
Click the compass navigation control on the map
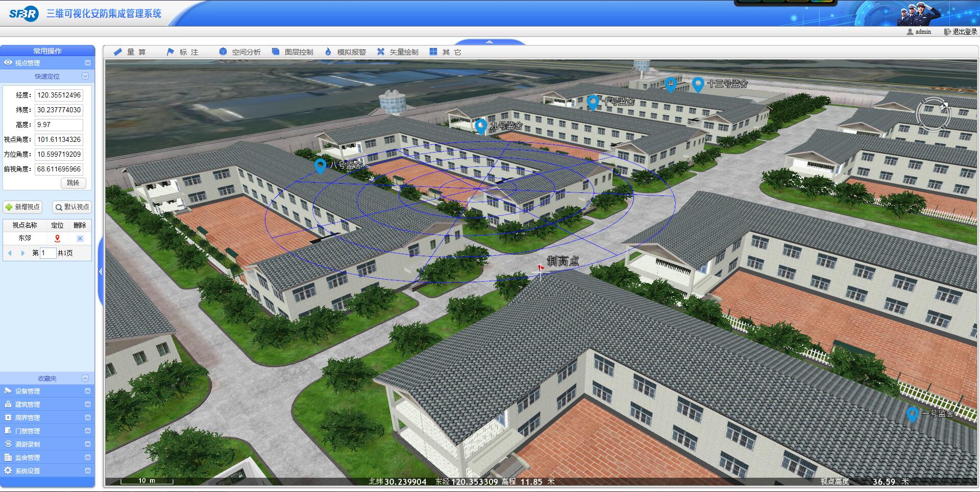(x=933, y=114)
